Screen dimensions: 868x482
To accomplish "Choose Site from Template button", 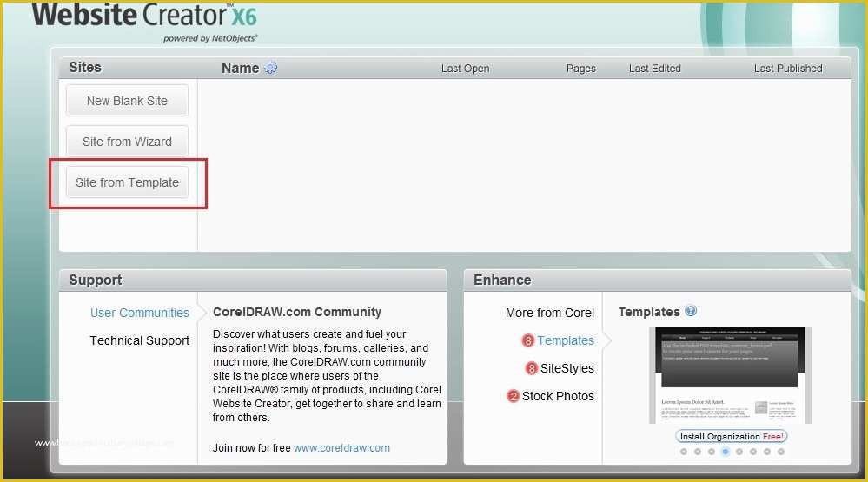I will point(128,182).
